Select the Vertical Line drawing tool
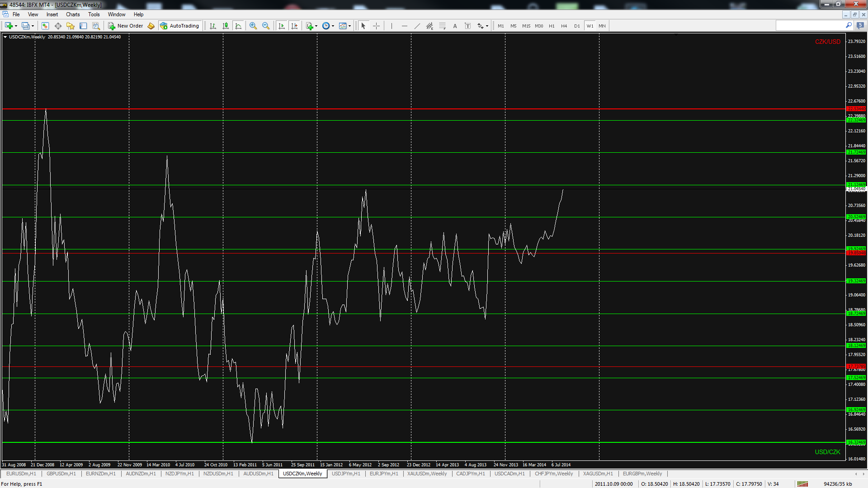The image size is (868, 488). click(x=392, y=26)
